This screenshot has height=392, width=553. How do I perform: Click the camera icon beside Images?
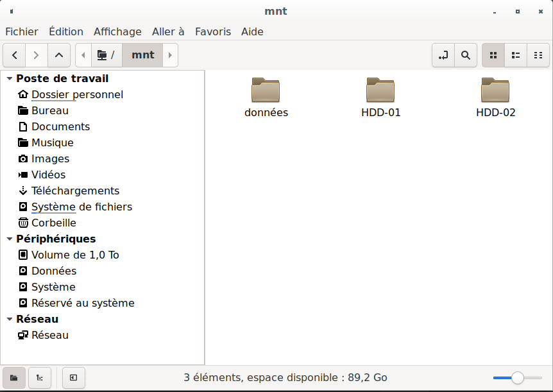pos(23,158)
